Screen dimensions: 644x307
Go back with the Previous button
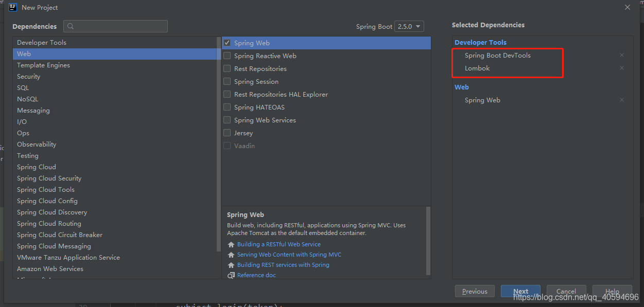pos(475,291)
